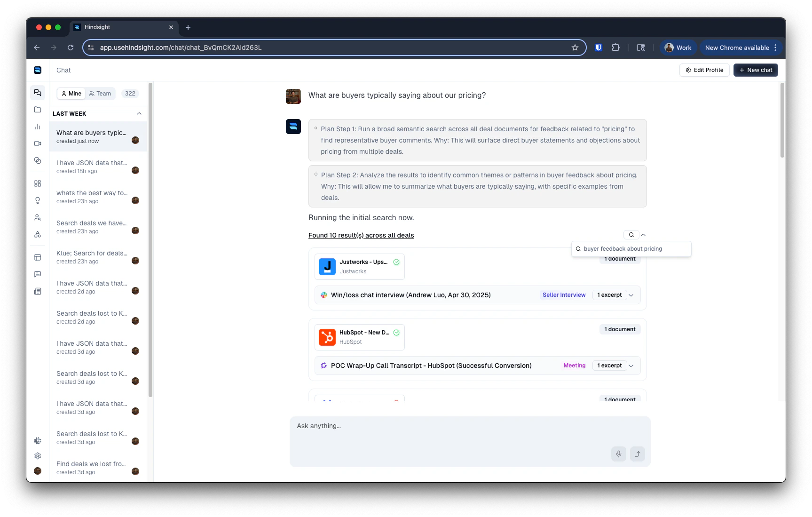Open the Slack integration icon at bottom
Screen dimensions: 812x517
[x=38, y=441]
